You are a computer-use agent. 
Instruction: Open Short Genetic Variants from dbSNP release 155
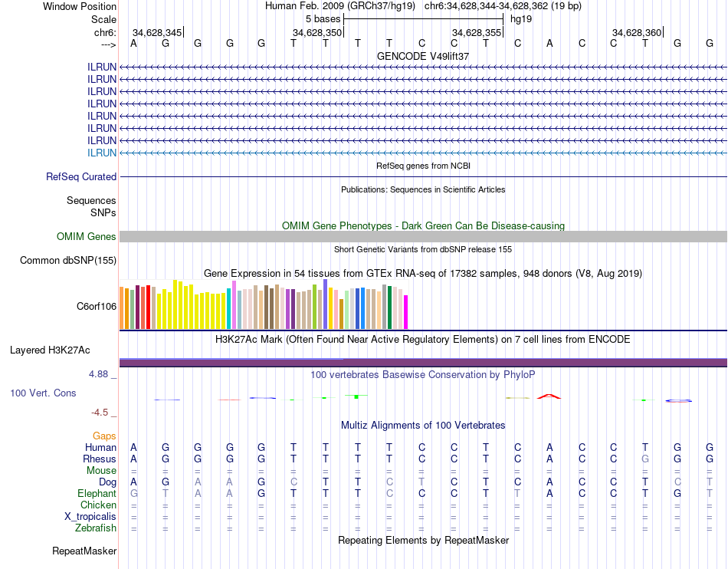click(x=423, y=249)
